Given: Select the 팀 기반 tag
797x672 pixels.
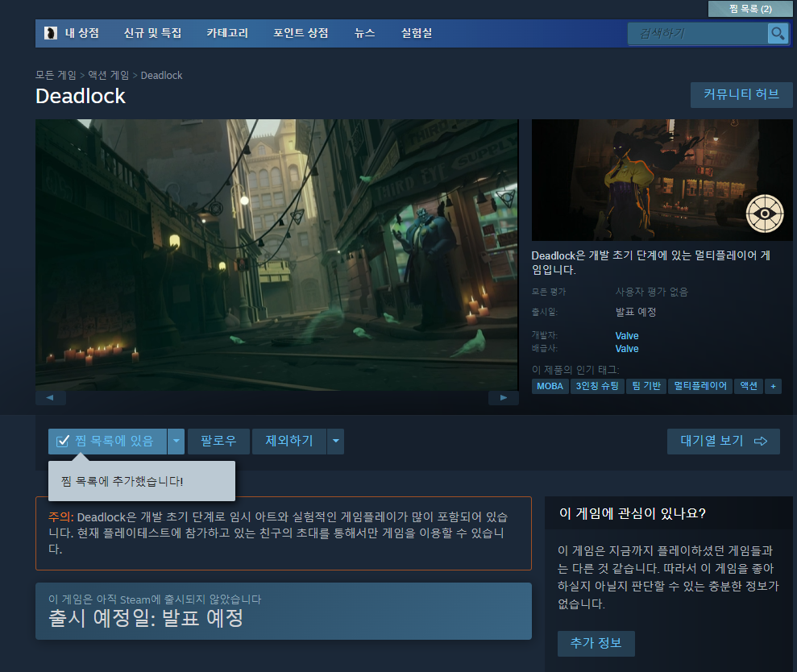Looking at the screenshot, I should tap(646, 386).
